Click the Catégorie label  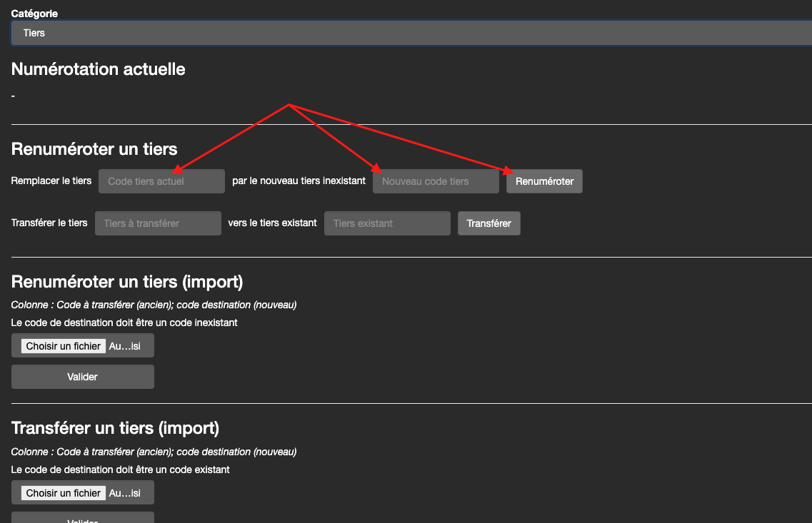click(x=35, y=14)
